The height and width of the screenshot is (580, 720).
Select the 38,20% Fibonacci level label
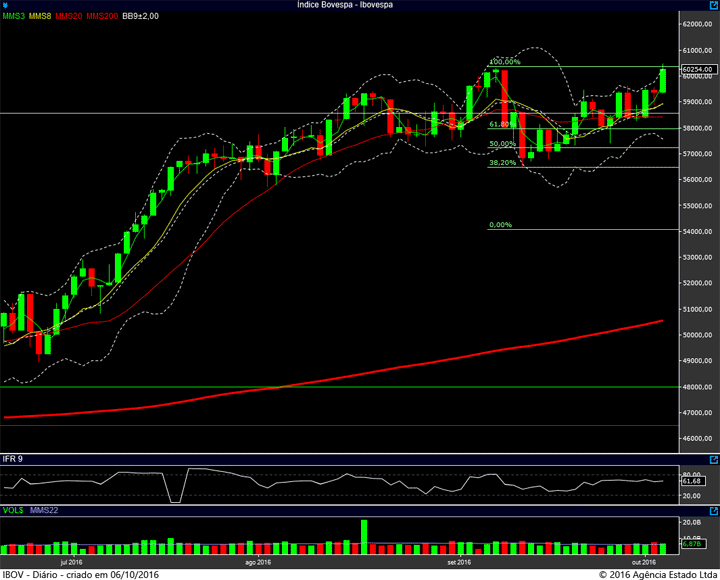(502, 163)
